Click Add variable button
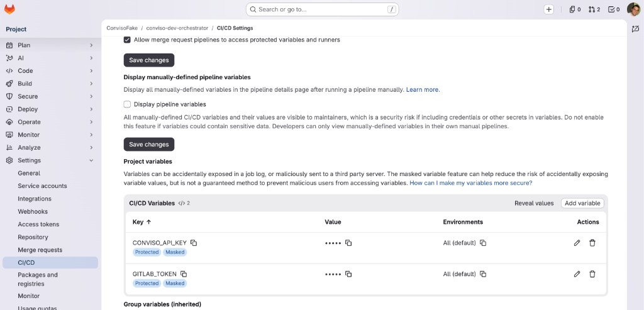The image size is (644, 310). tap(582, 203)
